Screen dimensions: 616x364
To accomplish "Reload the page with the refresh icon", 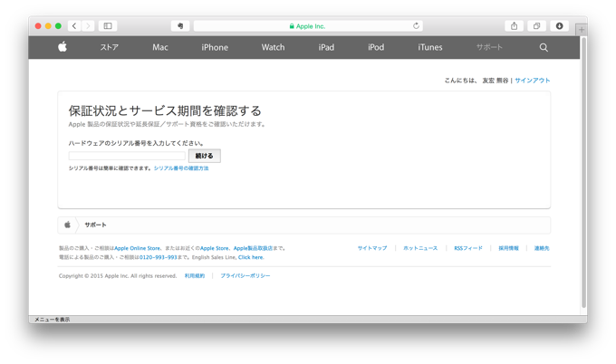I will click(416, 26).
